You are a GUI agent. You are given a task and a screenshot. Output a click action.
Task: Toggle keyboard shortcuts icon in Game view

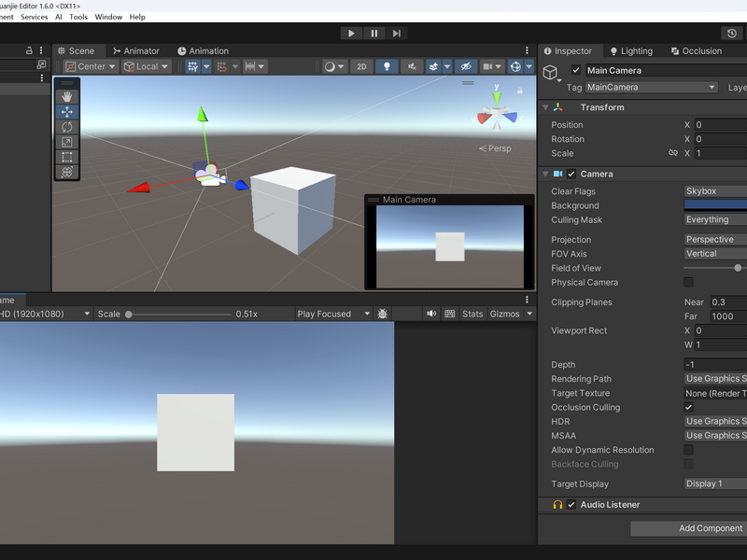point(449,314)
